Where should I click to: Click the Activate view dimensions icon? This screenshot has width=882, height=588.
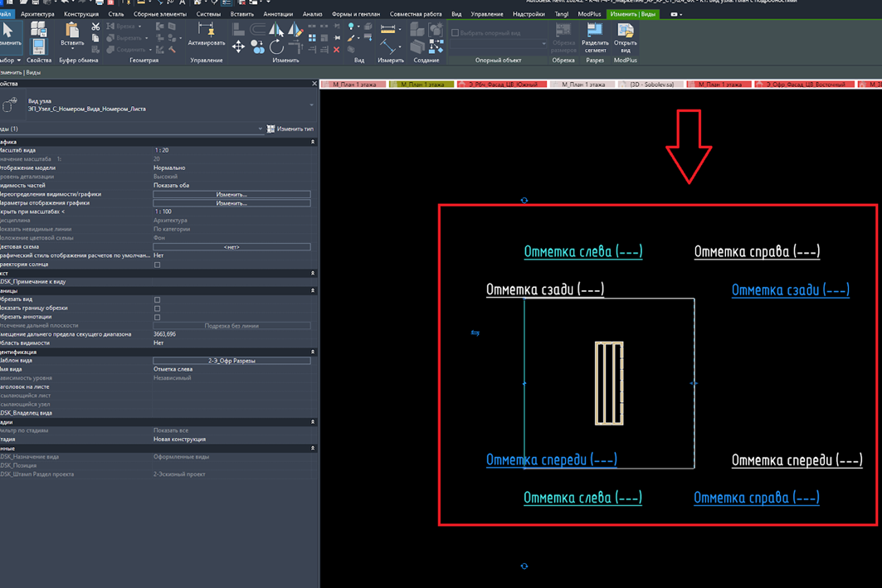pos(206,30)
